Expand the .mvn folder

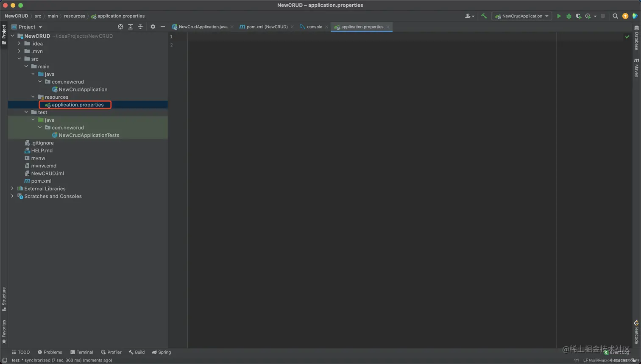(19, 51)
